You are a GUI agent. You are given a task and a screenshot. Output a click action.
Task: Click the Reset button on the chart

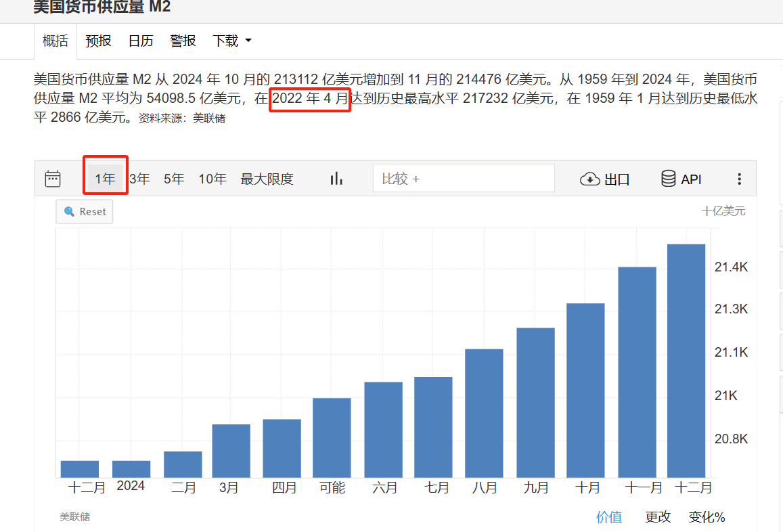84,211
